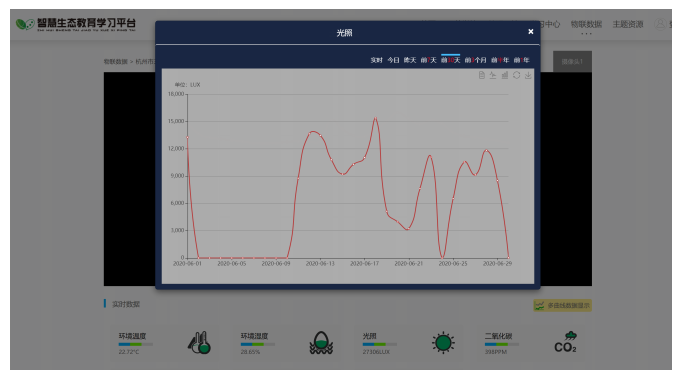The width and height of the screenshot is (682, 380).
Task: Click the 398PPM value
Action: click(x=496, y=352)
